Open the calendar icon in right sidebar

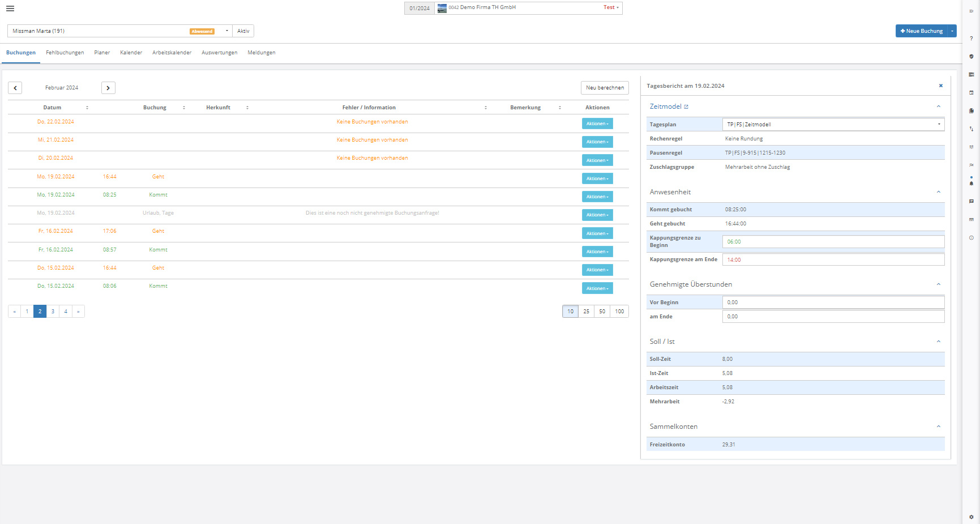(971, 93)
